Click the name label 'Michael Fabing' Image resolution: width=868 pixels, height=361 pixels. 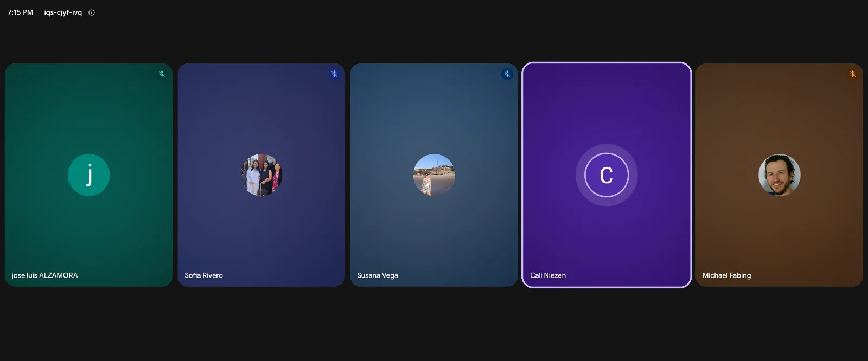tap(727, 275)
